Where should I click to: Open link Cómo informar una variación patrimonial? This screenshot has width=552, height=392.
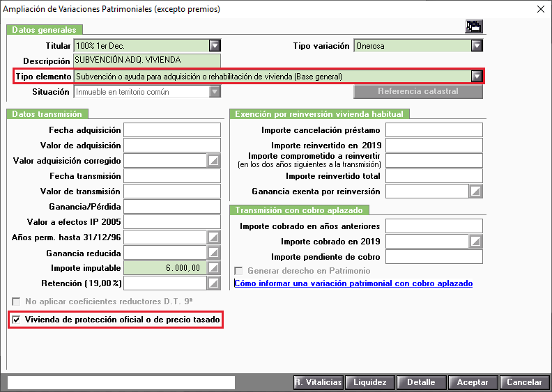[353, 283]
